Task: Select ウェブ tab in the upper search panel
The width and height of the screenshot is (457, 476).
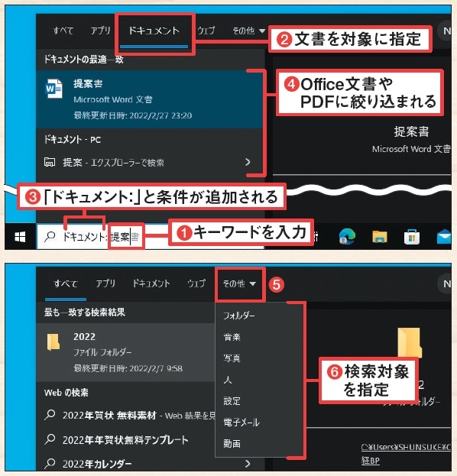Action: click(206, 31)
